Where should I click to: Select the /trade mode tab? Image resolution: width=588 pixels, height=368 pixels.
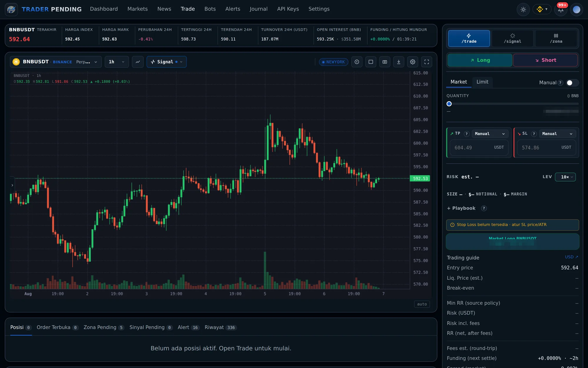coord(469,38)
